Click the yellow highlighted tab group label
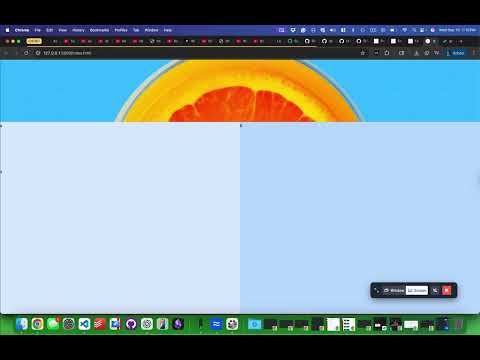 pyautogui.click(x=34, y=41)
